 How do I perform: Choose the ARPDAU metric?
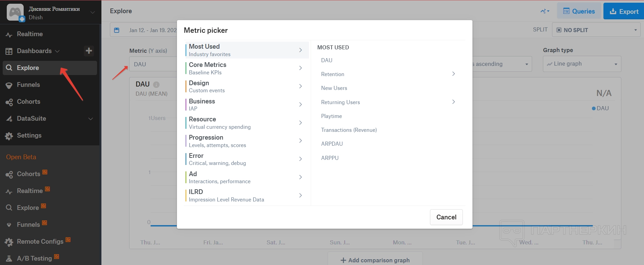[332, 144]
